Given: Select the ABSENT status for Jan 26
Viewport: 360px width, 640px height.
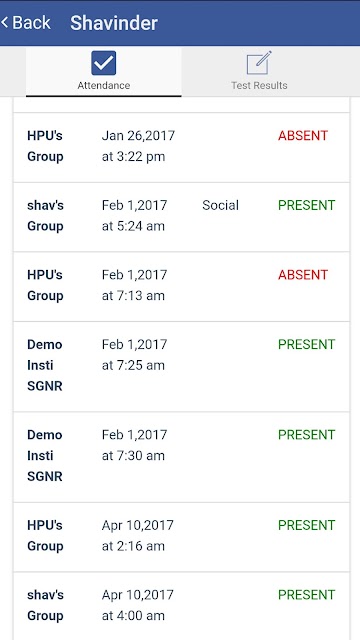Looking at the screenshot, I should [303, 136].
